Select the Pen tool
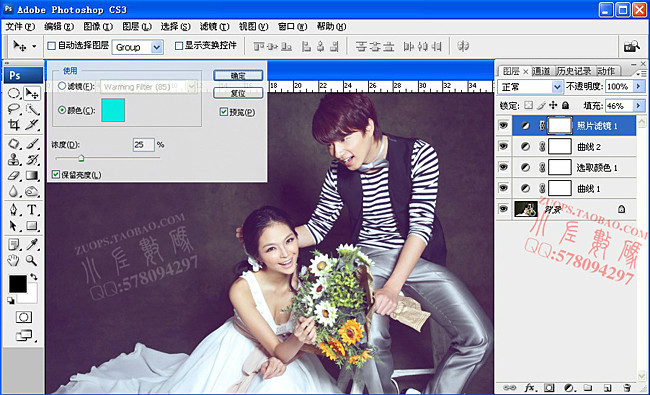The height and width of the screenshot is (395, 650). pyautogui.click(x=14, y=210)
